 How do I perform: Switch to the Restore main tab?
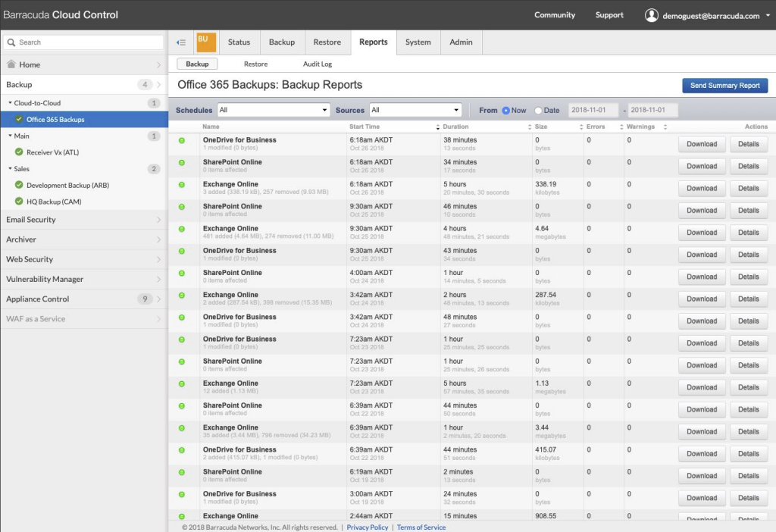point(327,42)
